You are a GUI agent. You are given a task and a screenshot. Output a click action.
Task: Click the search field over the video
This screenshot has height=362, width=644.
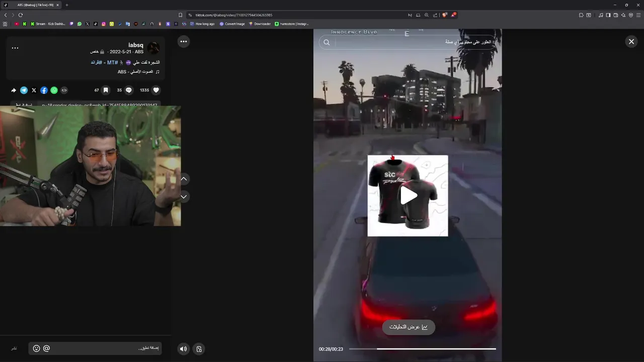click(x=408, y=42)
